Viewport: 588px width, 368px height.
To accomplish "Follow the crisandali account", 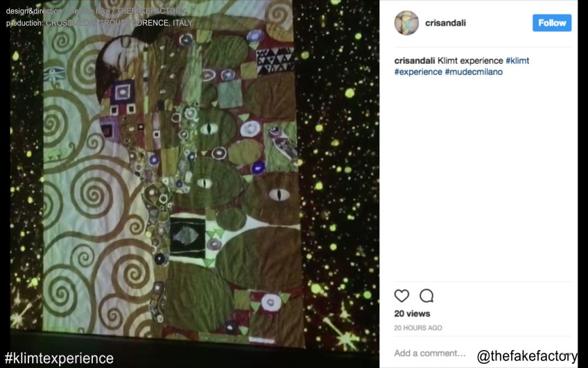I will pos(552,23).
